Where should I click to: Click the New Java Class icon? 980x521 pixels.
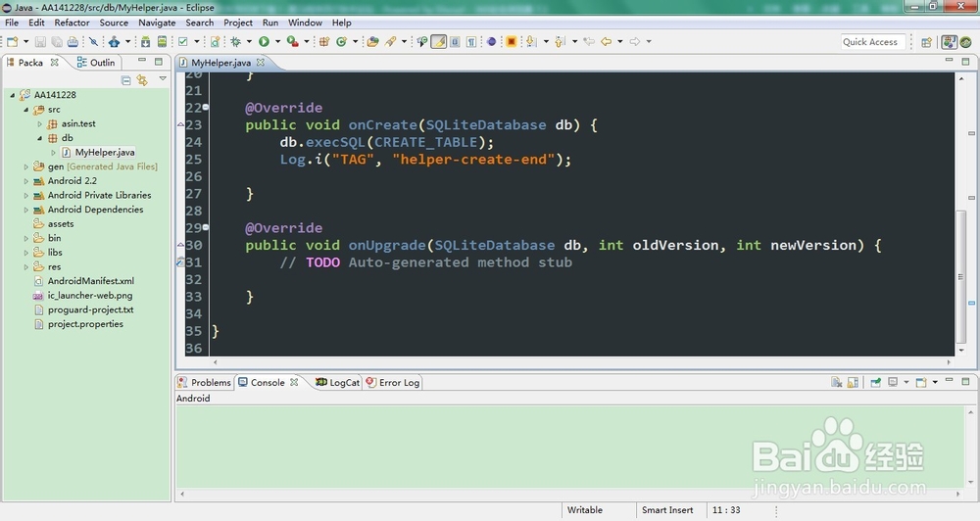click(341, 42)
